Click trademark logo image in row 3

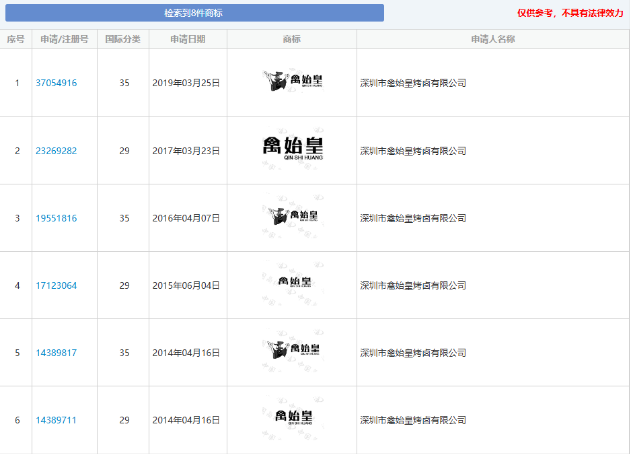coord(291,217)
